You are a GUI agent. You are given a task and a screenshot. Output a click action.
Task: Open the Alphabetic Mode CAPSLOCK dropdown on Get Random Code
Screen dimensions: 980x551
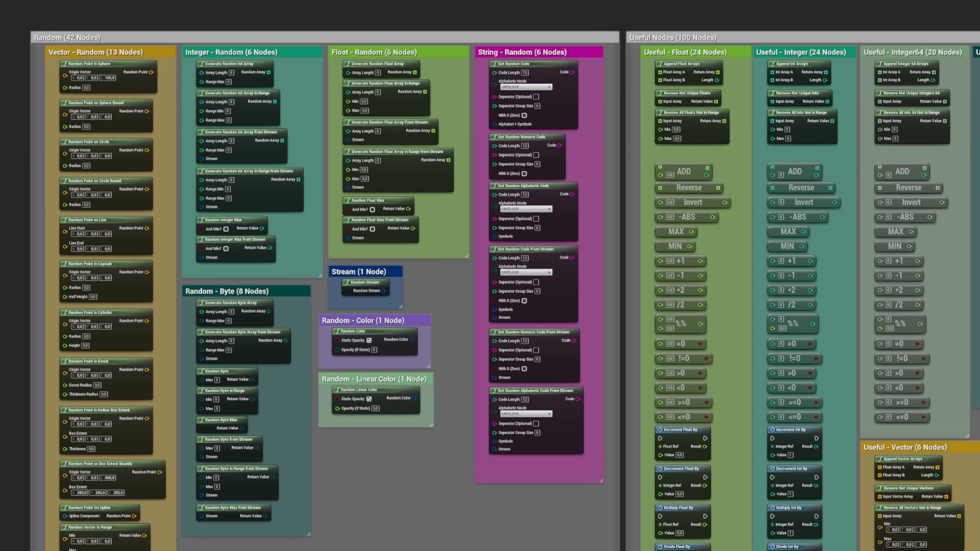click(525, 87)
